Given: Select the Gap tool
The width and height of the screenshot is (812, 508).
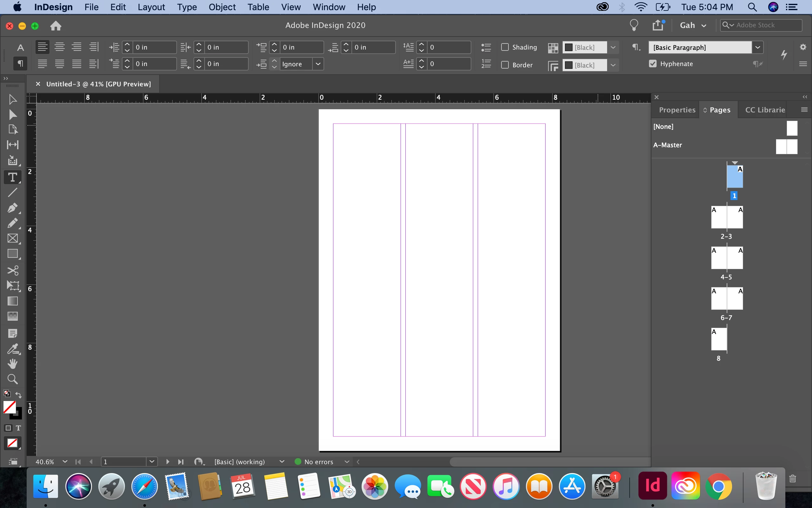Looking at the screenshot, I should (x=12, y=145).
